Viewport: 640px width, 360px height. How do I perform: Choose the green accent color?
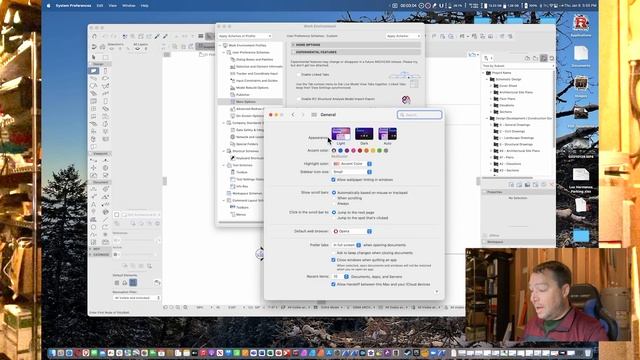click(380, 151)
